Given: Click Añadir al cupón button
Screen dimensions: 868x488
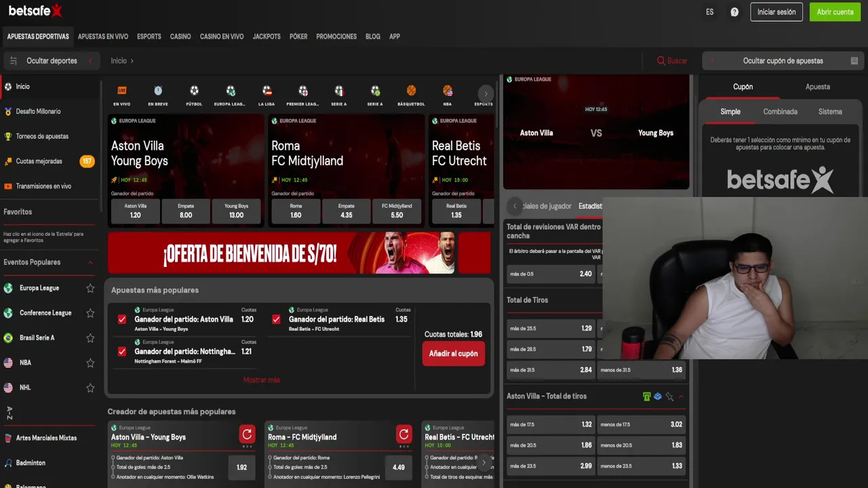Looking at the screenshot, I should pos(454,354).
